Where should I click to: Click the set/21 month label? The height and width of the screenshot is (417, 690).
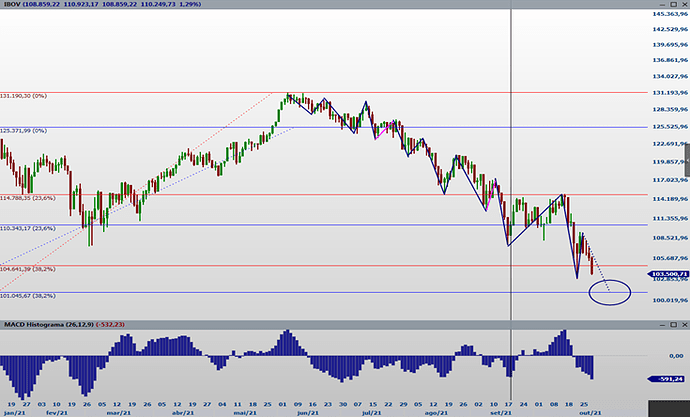tap(501, 413)
